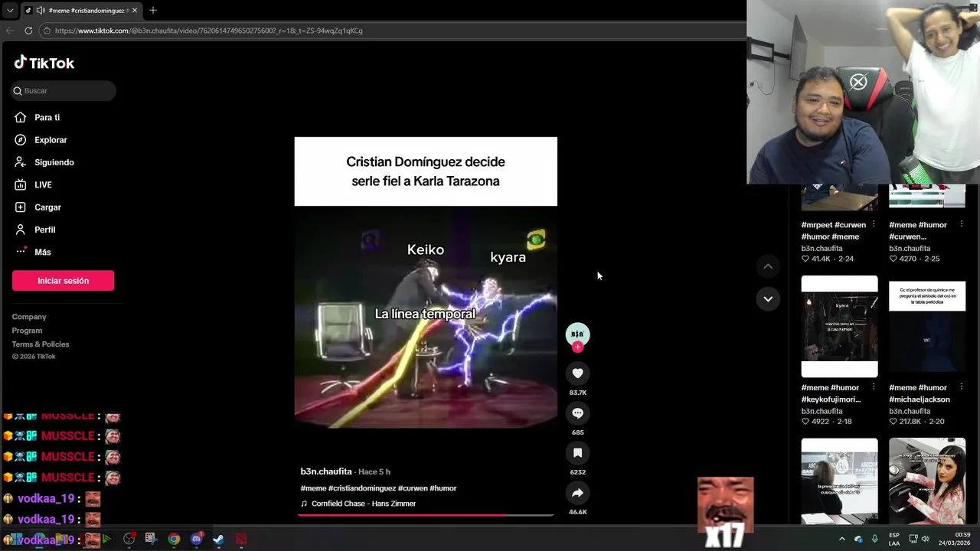Open b3n.chaufita under the #michaeljackson video
Image resolution: width=980 pixels, height=551 pixels.
(x=910, y=411)
